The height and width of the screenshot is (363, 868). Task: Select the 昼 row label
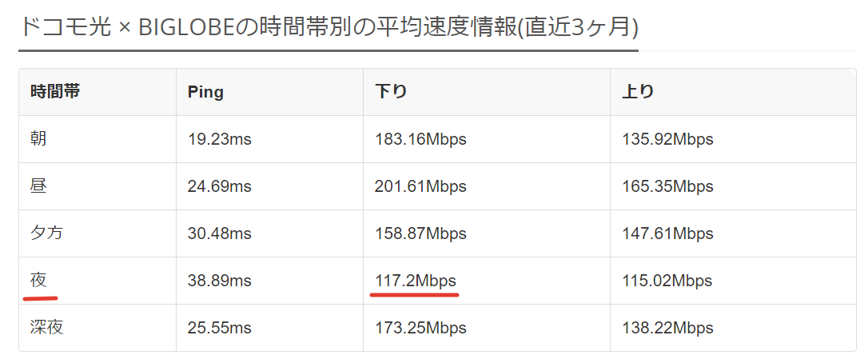pos(38,186)
